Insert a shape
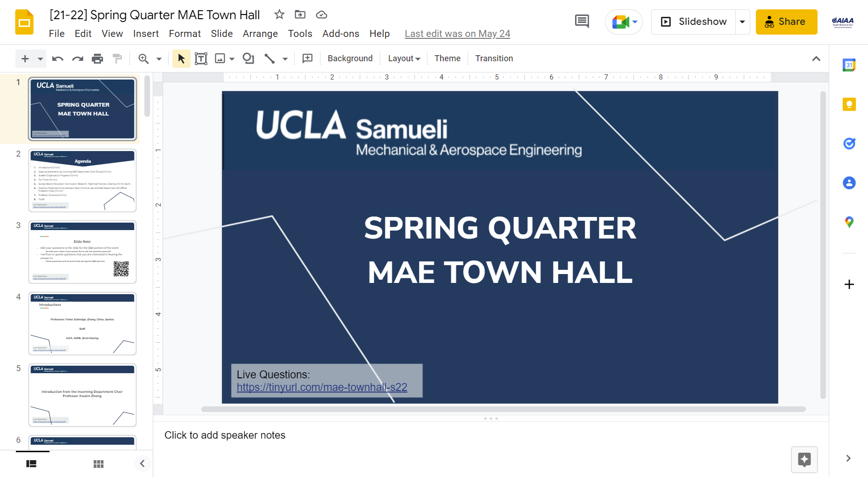868x477 pixels. click(249, 58)
